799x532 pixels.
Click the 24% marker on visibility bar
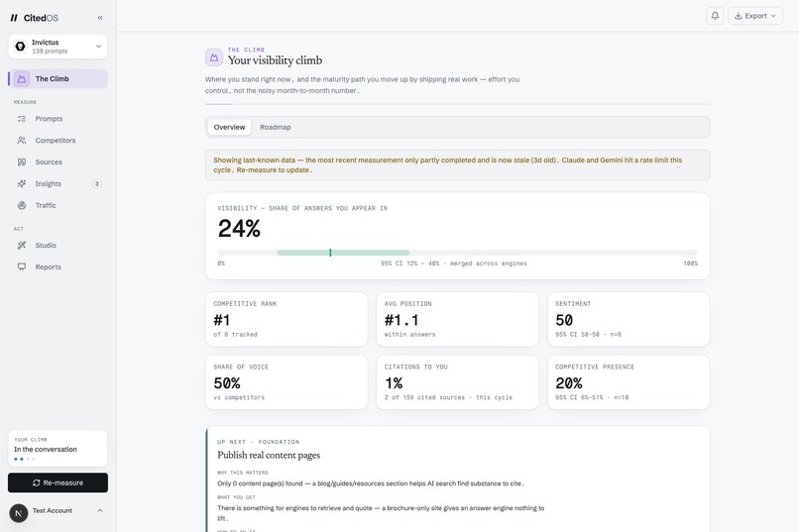(x=330, y=253)
